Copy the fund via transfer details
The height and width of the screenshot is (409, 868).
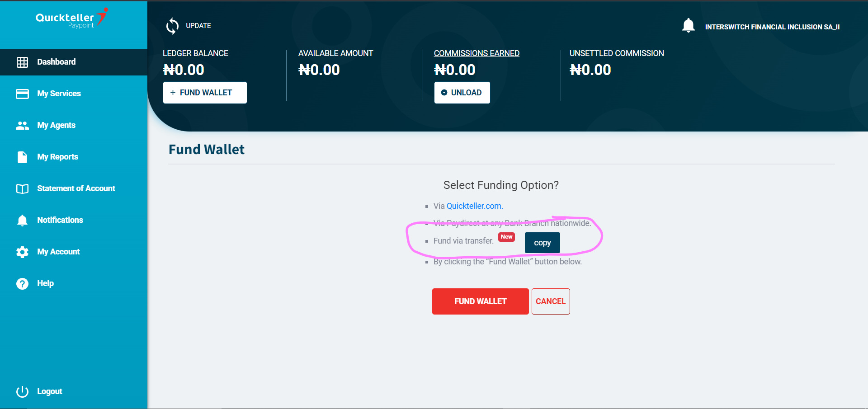pyautogui.click(x=542, y=243)
